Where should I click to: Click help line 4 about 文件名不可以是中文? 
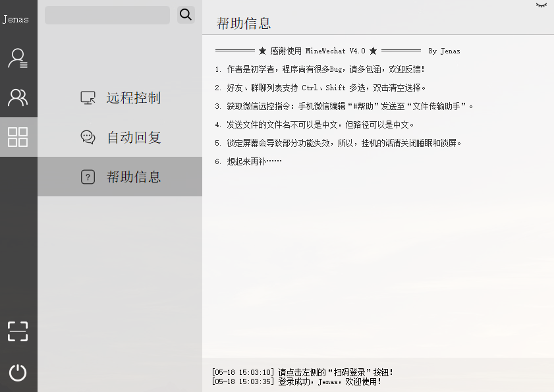coord(314,125)
